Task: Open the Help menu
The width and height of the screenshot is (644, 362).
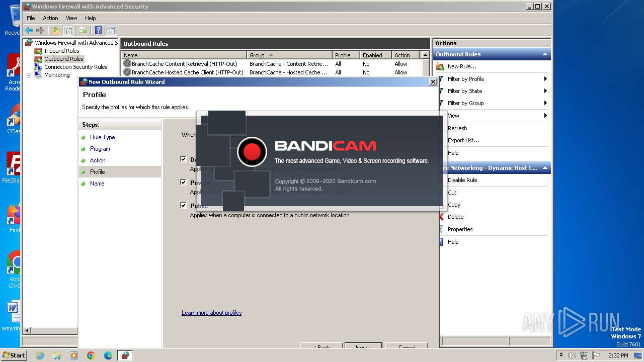Action: coord(90,18)
